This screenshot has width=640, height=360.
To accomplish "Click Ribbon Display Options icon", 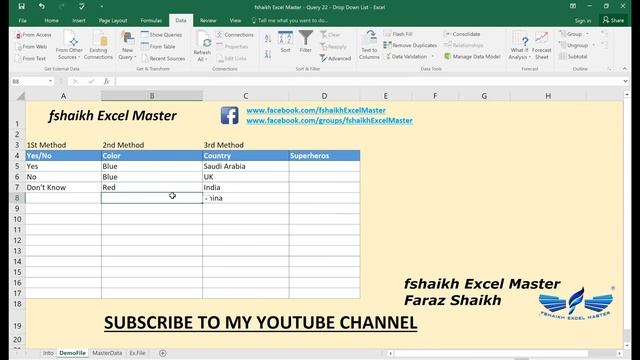I will (x=573, y=6).
